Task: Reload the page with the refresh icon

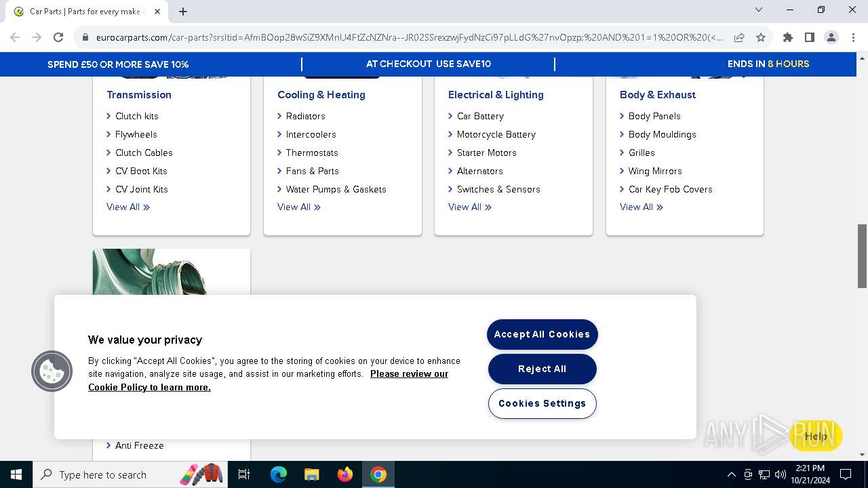Action: click(x=58, y=37)
